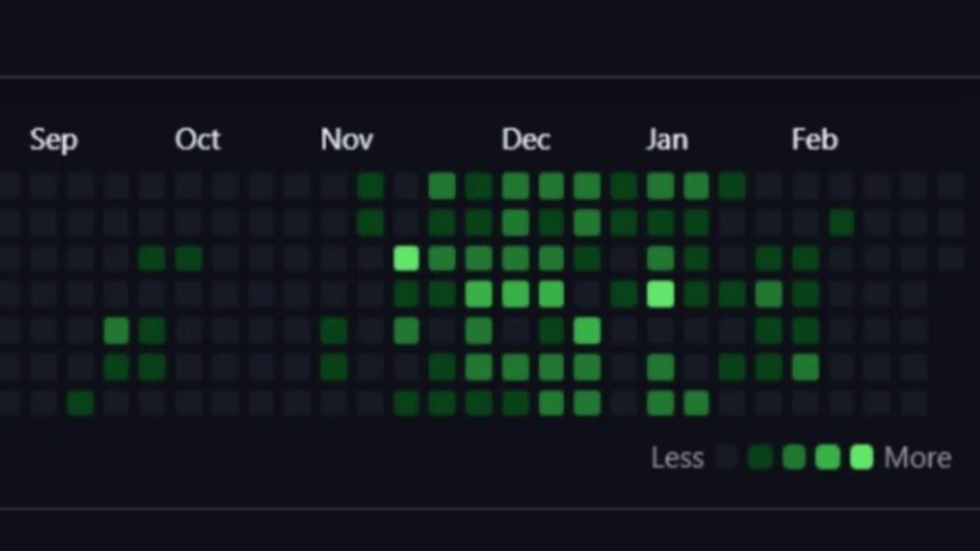Click the brightest cell in the third row
Image resolution: width=980 pixels, height=551 pixels.
pos(406,259)
